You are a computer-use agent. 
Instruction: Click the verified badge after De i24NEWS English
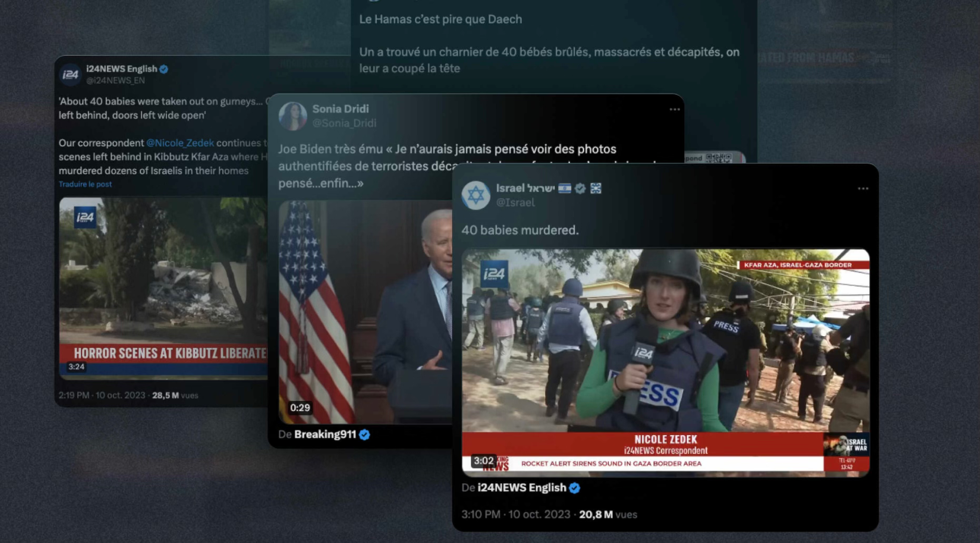click(x=575, y=488)
